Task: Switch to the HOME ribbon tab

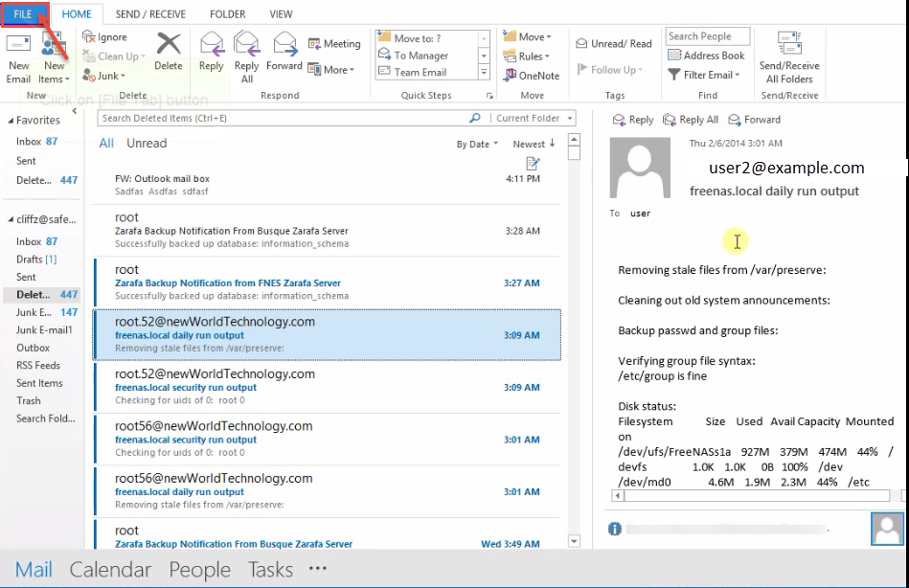Action: pos(77,14)
